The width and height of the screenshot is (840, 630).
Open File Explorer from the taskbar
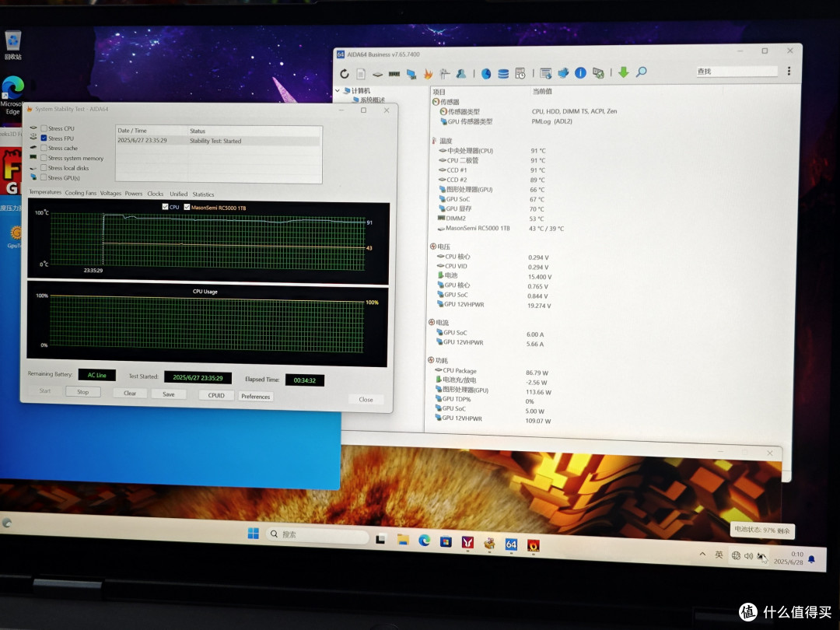click(x=403, y=540)
